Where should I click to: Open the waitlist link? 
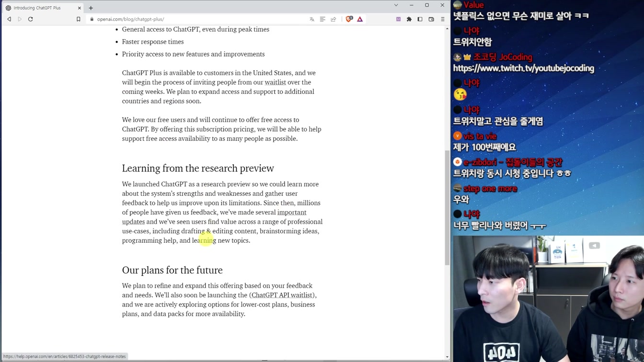tap(275, 82)
